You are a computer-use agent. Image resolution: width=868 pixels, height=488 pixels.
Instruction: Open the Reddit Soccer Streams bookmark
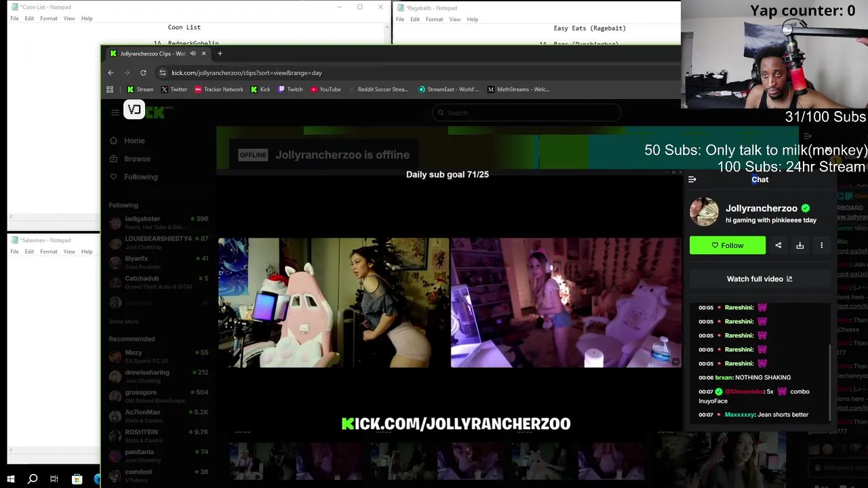[378, 89]
